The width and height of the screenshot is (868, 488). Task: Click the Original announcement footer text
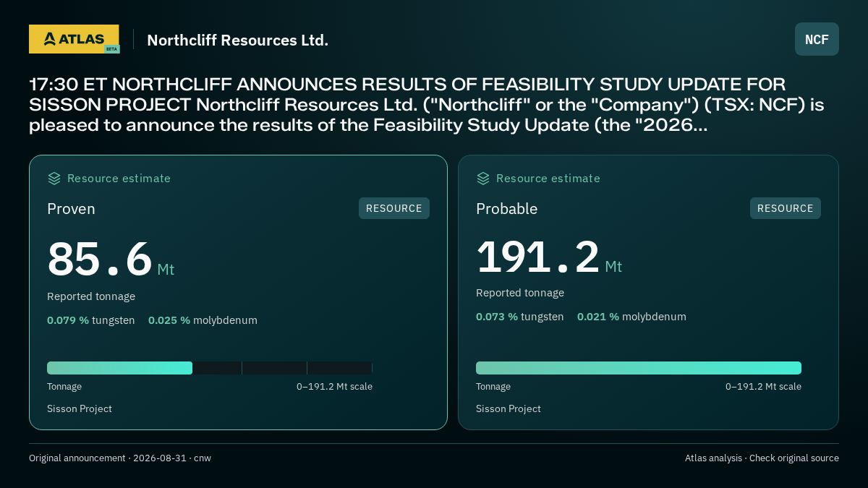click(x=120, y=458)
